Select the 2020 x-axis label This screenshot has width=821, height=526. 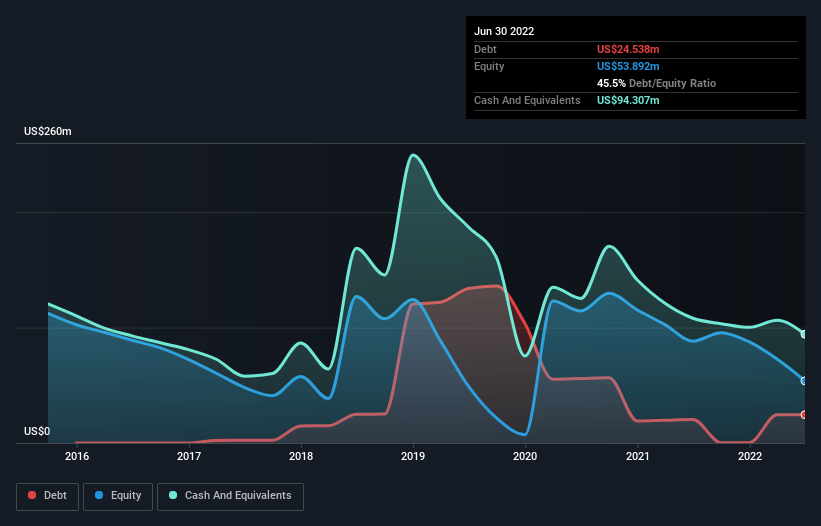point(525,456)
